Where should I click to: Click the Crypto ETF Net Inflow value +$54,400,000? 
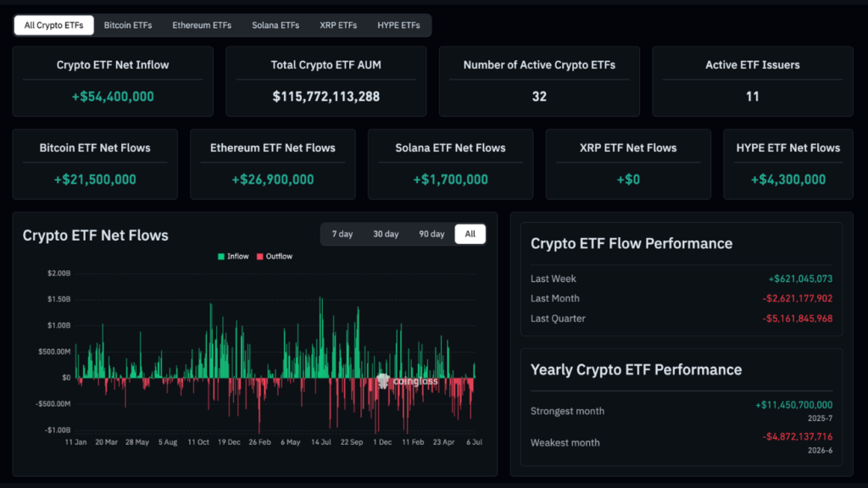click(113, 97)
